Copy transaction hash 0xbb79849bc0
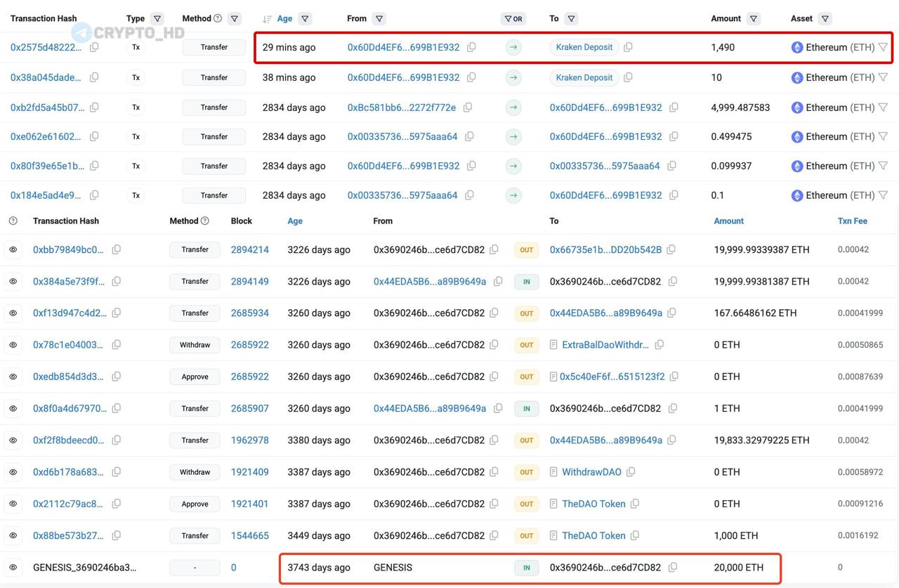Viewport: 899px width, 588px height. [x=117, y=249]
